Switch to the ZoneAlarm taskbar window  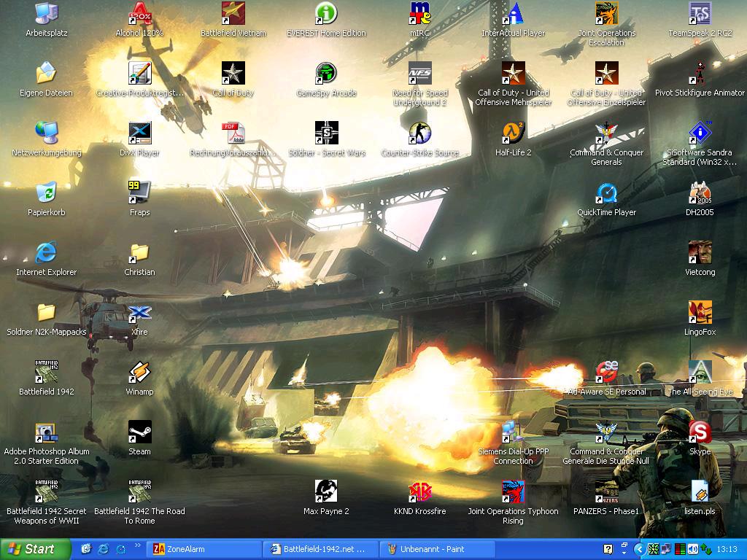[203, 549]
